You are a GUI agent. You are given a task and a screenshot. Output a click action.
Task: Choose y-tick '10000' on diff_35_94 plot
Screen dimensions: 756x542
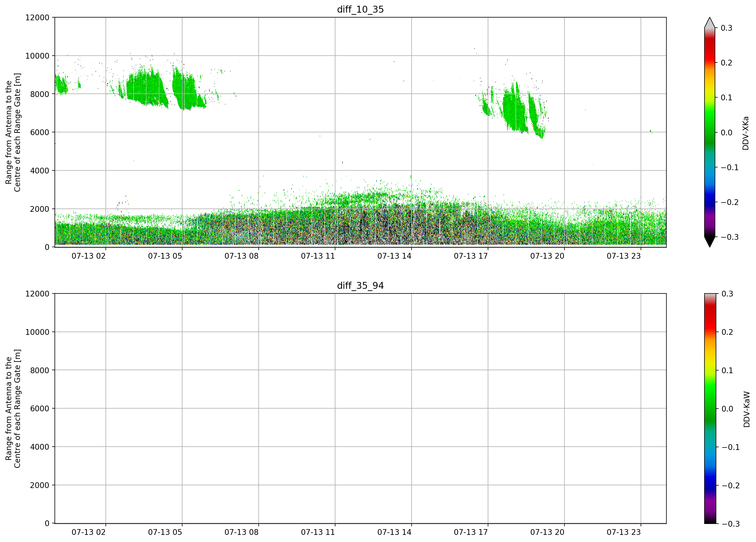[37, 332]
